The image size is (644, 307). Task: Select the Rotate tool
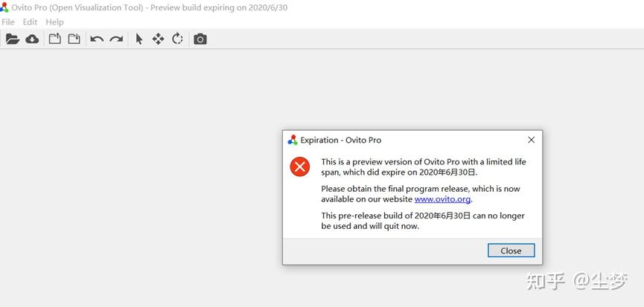(x=177, y=39)
